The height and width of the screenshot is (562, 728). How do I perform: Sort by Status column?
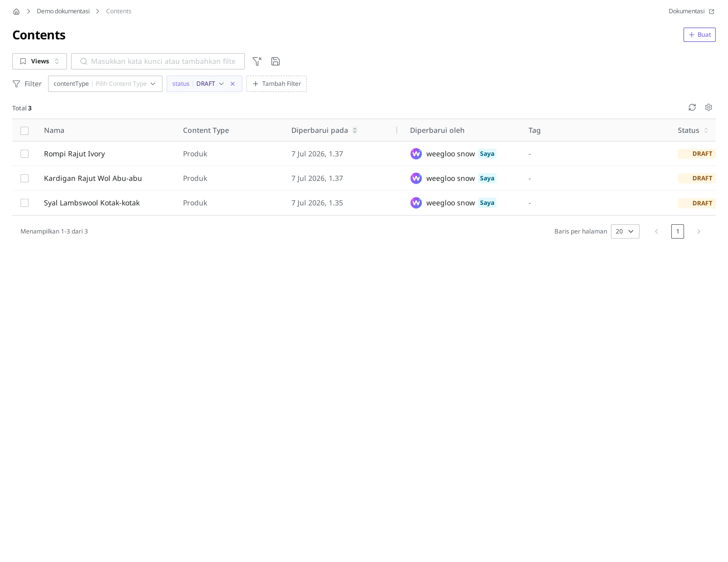(706, 130)
